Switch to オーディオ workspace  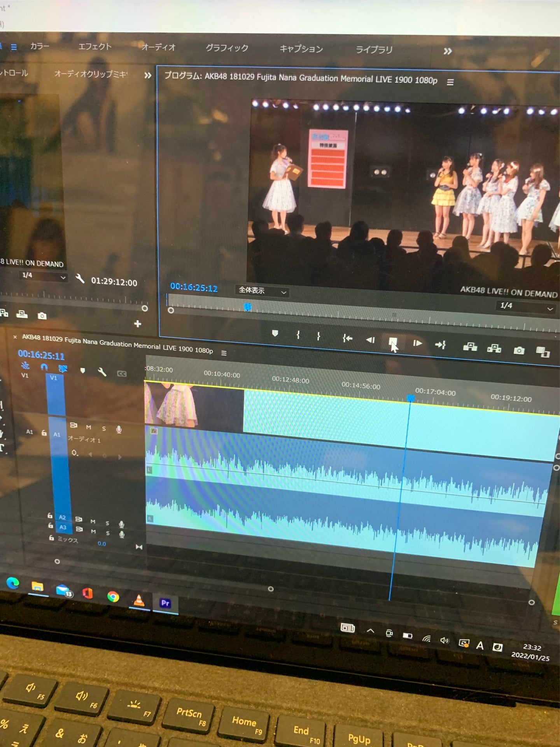158,47
